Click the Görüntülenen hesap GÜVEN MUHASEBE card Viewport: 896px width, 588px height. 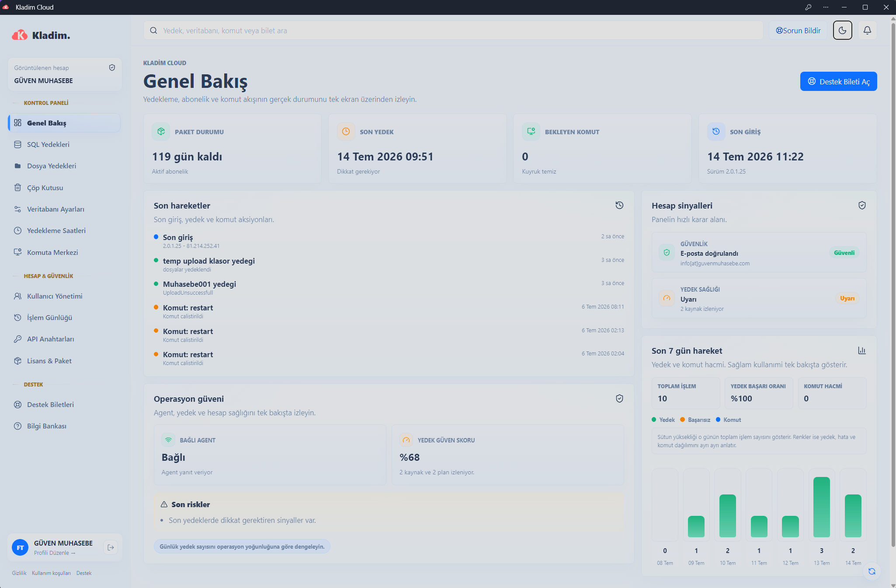pyautogui.click(x=64, y=74)
